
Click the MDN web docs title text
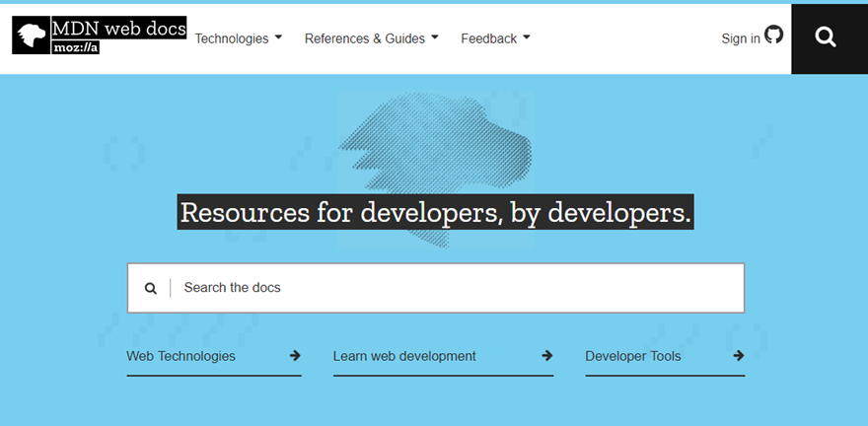click(x=118, y=28)
